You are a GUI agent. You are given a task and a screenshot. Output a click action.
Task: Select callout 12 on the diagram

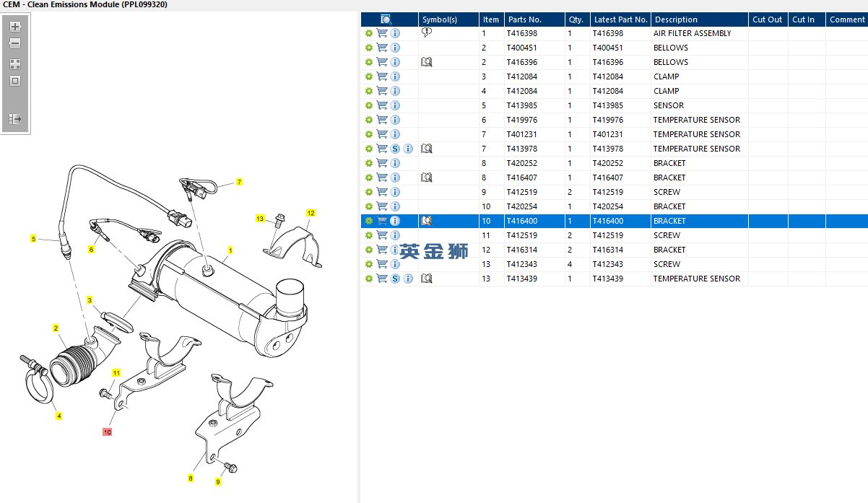pos(311,213)
